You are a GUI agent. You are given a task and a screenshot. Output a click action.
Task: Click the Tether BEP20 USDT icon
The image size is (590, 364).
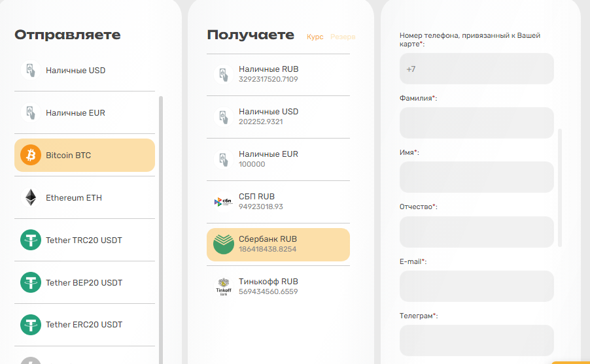tap(30, 282)
